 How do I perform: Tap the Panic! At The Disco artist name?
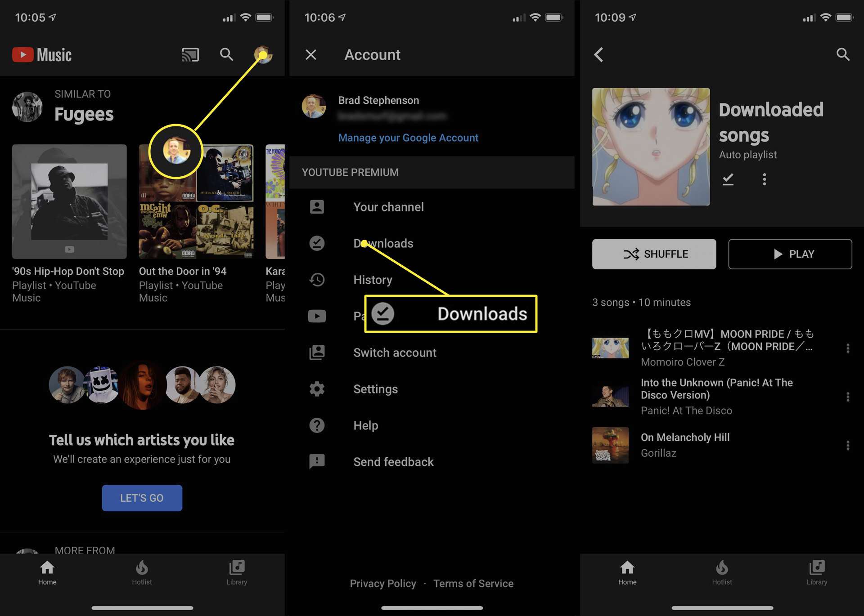coord(686,411)
